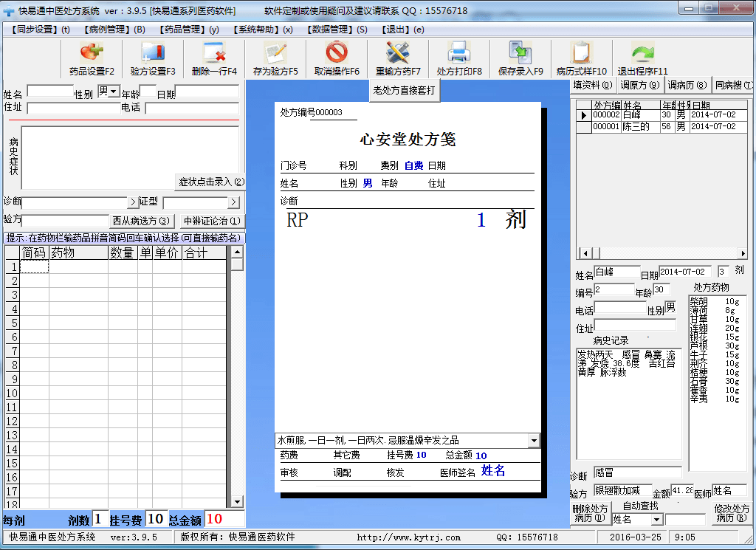The height and width of the screenshot is (550, 756).
Task: Click http://www.kytrj.com in status bar
Action: [408, 537]
